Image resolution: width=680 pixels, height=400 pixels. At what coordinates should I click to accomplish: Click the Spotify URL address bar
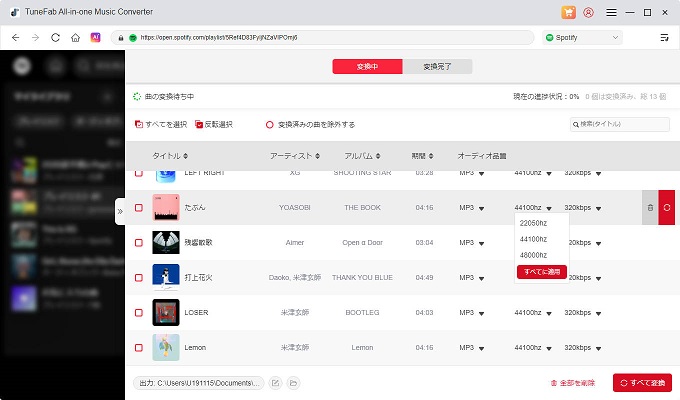[323, 38]
